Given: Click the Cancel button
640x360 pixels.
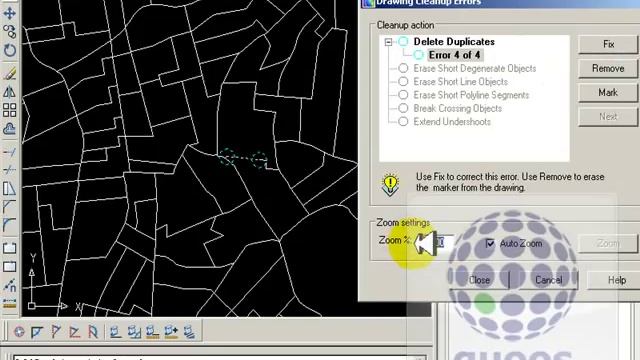Looking at the screenshot, I should pyautogui.click(x=548, y=280).
